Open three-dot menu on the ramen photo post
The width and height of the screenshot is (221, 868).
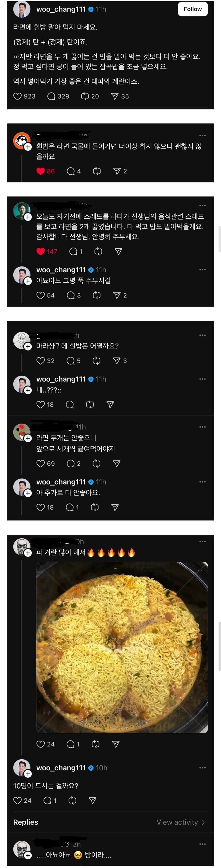202,541
